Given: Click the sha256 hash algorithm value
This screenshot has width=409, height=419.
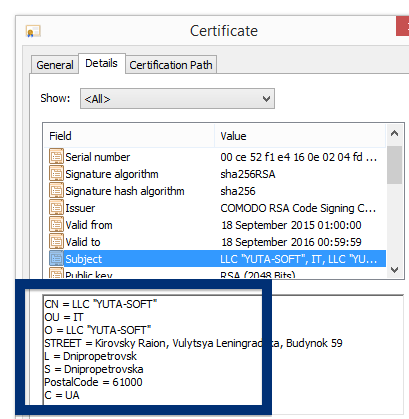Looking at the screenshot, I should (x=238, y=191).
